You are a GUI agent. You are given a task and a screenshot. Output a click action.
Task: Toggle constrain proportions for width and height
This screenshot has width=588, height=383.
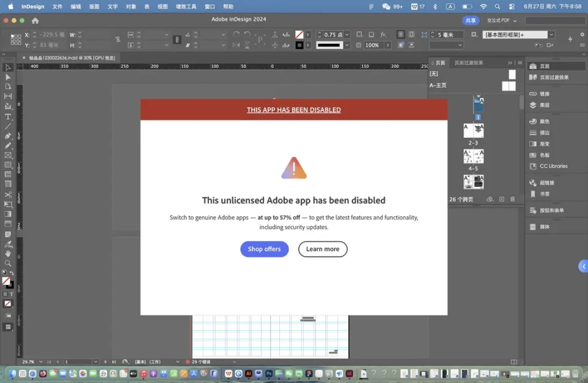[x=118, y=39]
